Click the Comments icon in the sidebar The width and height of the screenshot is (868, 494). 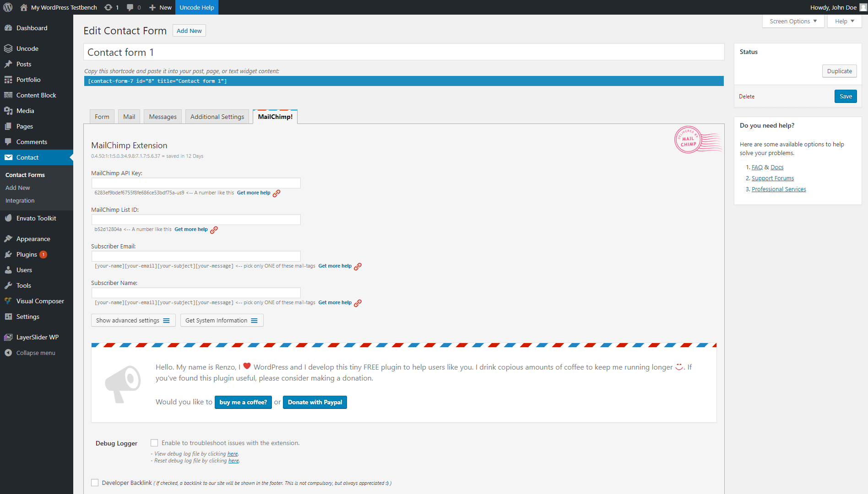tap(8, 142)
